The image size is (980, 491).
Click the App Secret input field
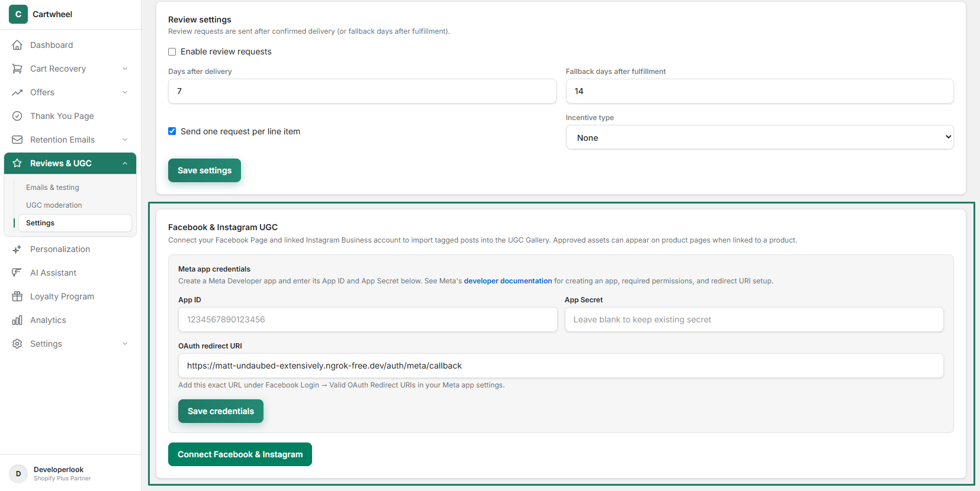(x=754, y=319)
